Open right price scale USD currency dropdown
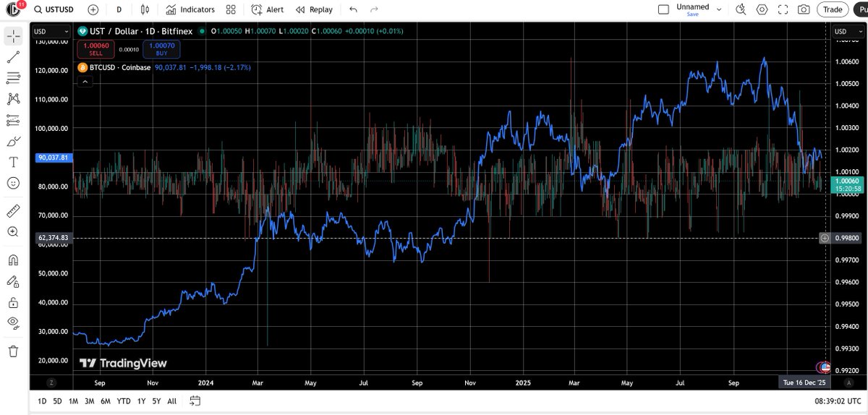 848,31
